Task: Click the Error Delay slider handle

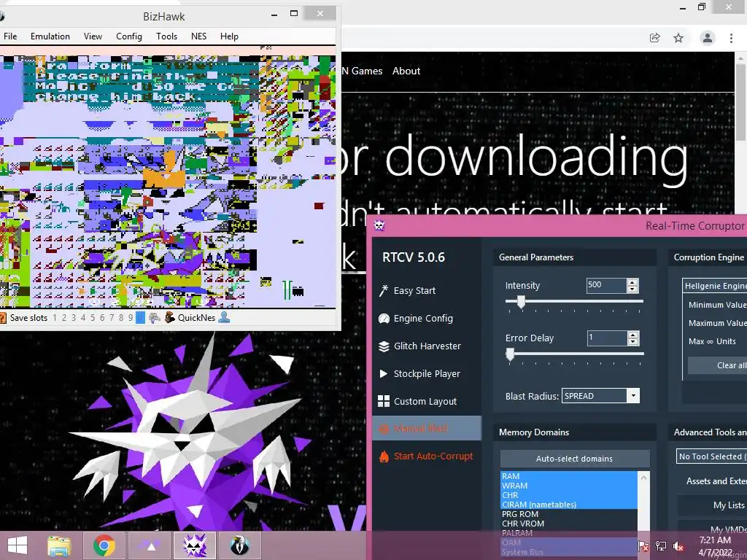Action: (x=510, y=354)
